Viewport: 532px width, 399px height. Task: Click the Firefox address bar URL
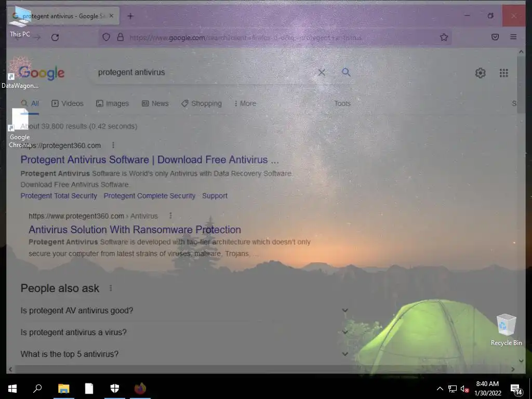[246, 37]
